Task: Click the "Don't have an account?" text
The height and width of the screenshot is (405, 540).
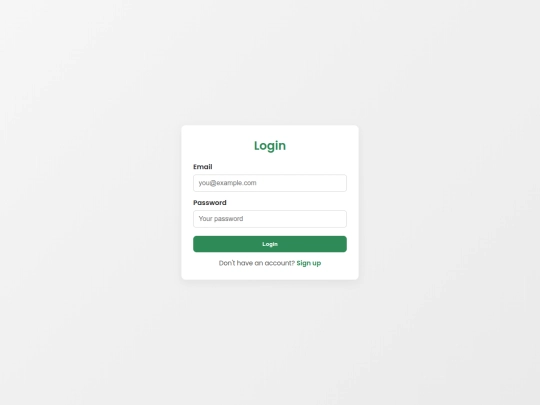Action: coord(257,263)
